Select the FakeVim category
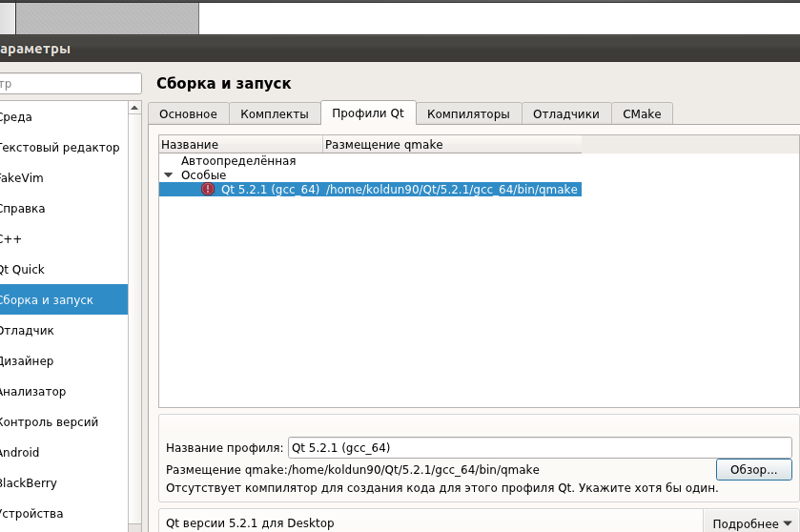The width and height of the screenshot is (800, 532). pos(63,178)
